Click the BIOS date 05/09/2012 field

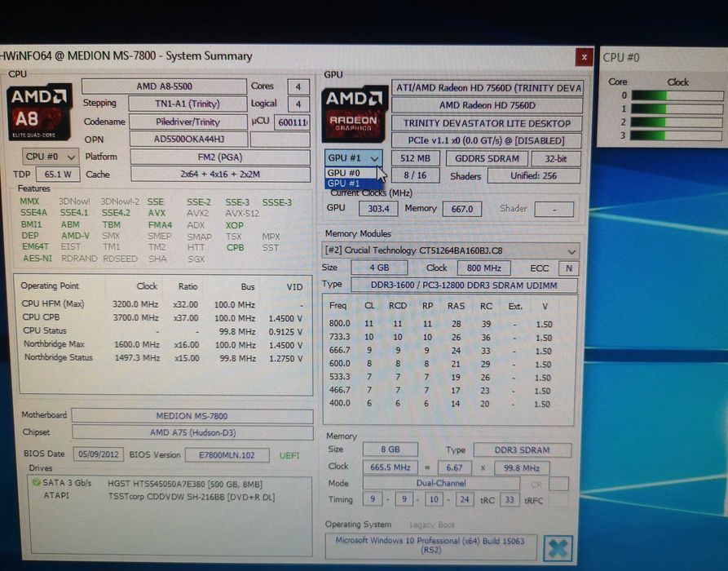99,454
